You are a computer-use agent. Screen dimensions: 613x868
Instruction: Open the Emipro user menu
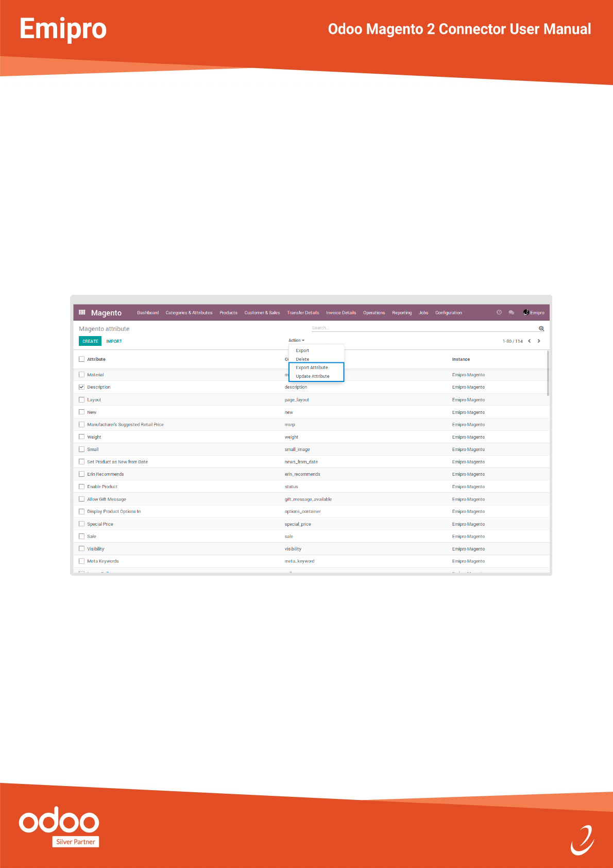534,312
